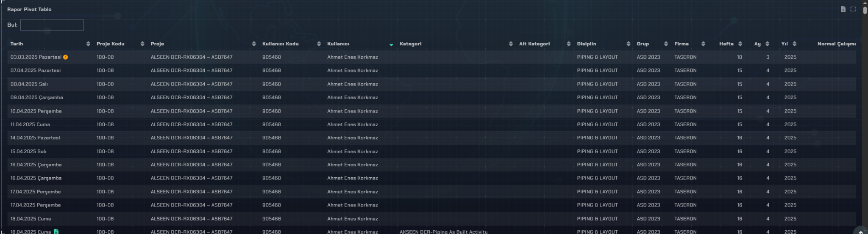Export the pivot table to Excel
The width and height of the screenshot is (868, 234).
click(x=843, y=9)
